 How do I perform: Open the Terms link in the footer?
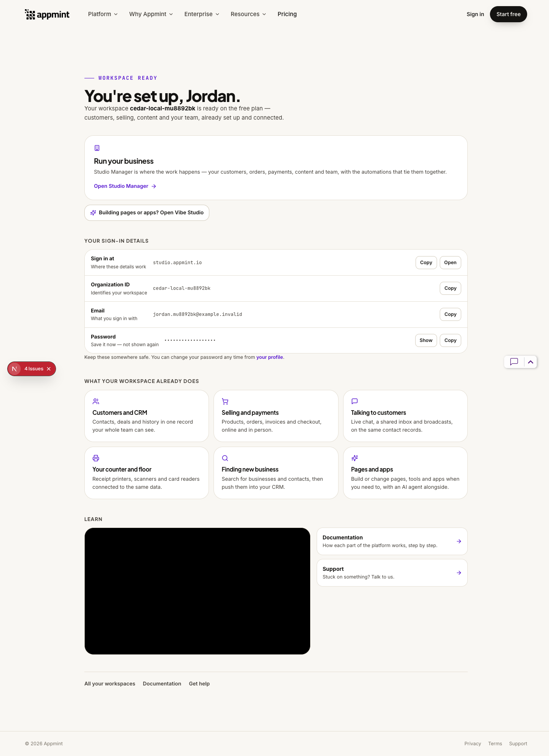coord(495,744)
